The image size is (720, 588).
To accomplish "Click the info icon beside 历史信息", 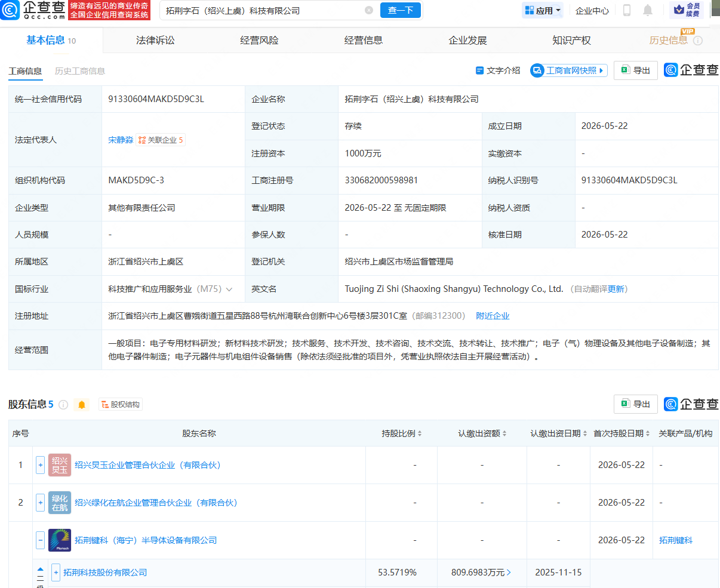I will tap(698, 41).
